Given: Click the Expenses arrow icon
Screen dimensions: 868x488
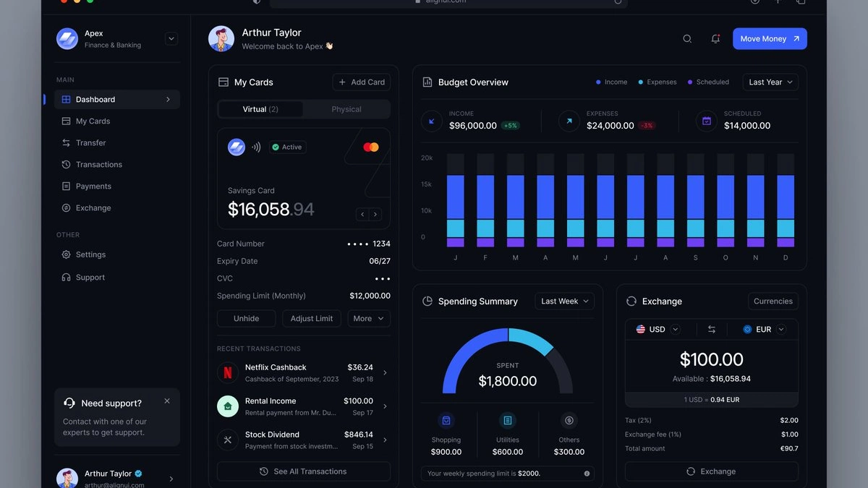Looking at the screenshot, I should coord(569,121).
